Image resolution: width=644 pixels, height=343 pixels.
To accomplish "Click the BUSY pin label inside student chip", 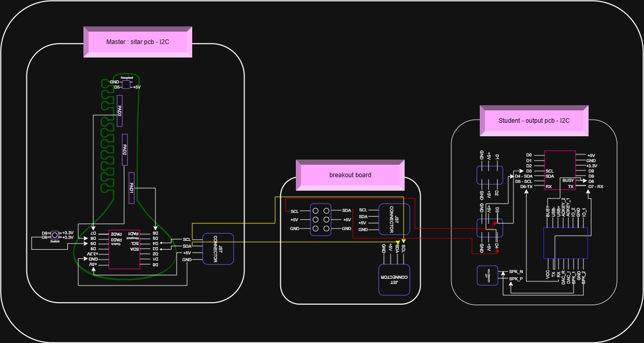I will point(568,180).
